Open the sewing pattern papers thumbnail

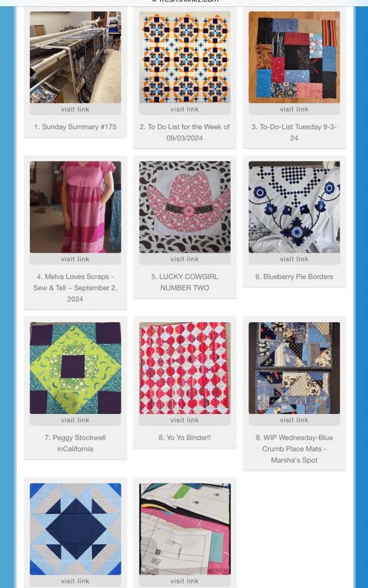[185, 529]
